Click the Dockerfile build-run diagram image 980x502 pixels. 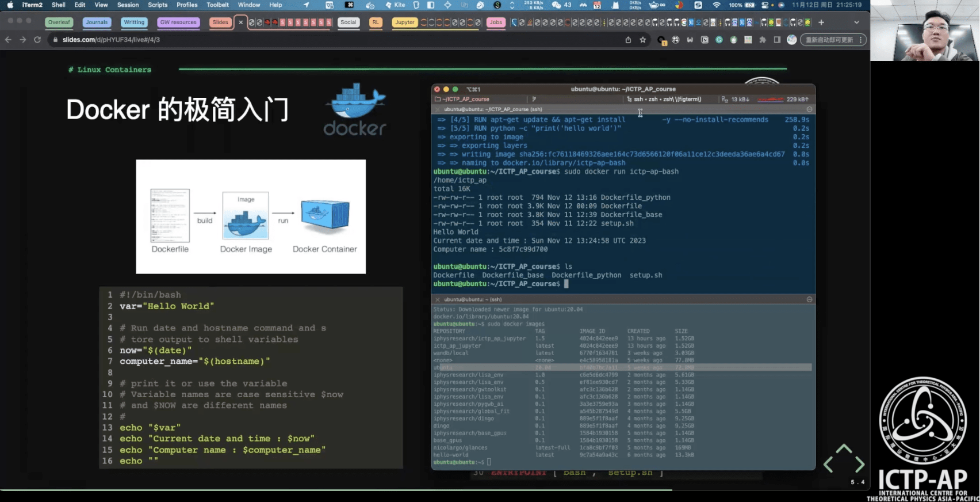click(x=251, y=216)
